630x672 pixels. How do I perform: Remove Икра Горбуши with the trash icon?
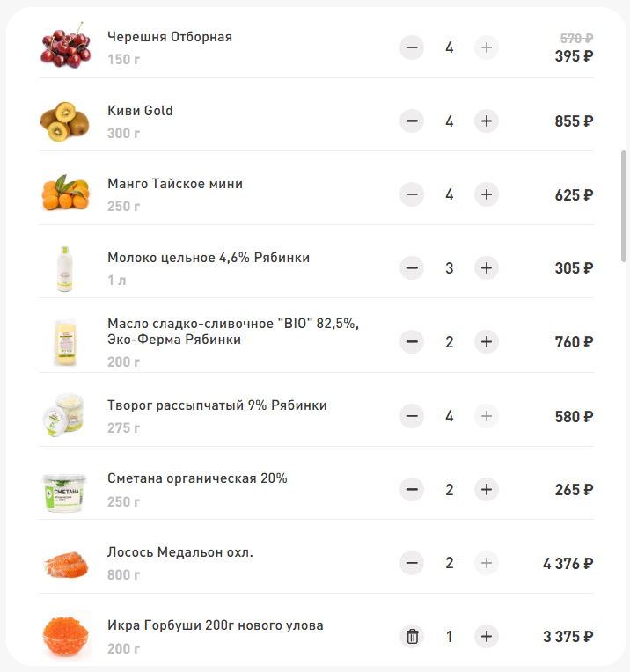(412, 636)
